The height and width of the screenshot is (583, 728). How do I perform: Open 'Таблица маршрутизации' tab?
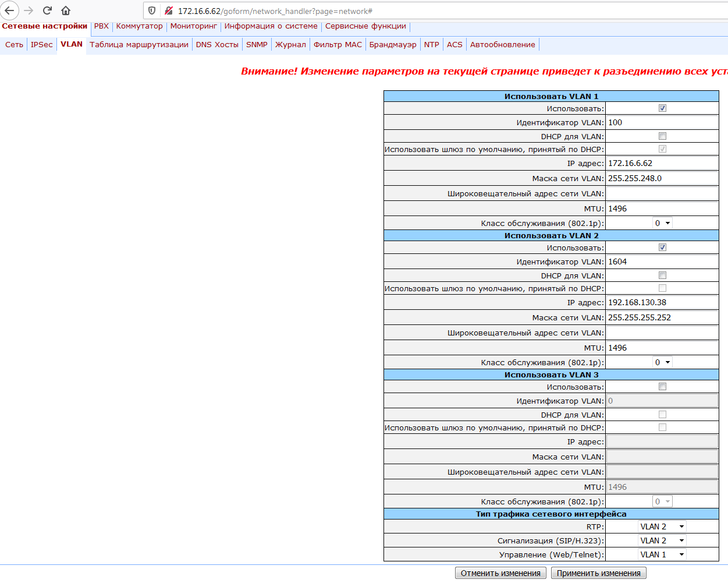(139, 45)
